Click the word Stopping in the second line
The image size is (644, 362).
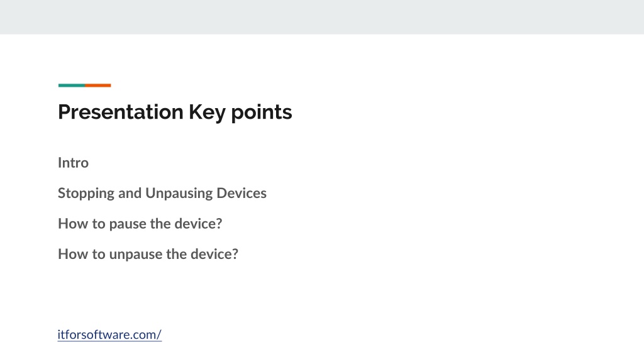point(86,194)
